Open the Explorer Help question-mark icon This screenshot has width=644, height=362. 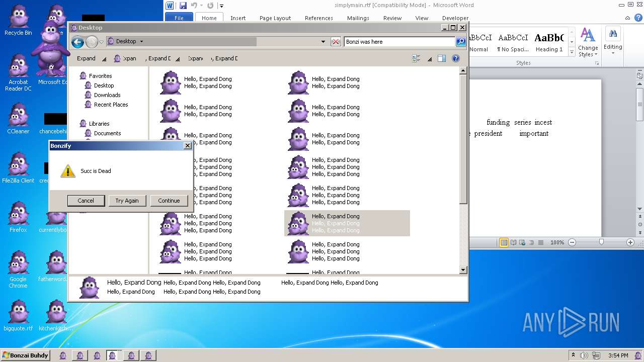[x=456, y=58]
